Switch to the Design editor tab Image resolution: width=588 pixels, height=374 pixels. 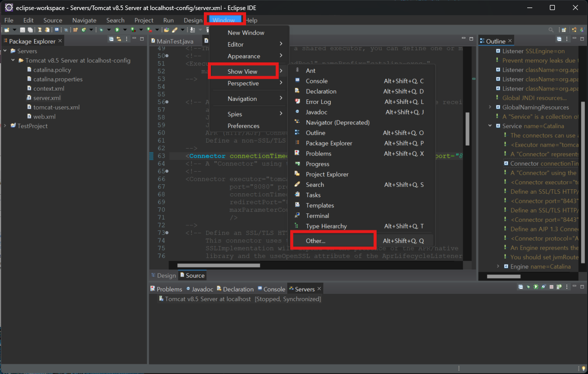click(x=163, y=276)
